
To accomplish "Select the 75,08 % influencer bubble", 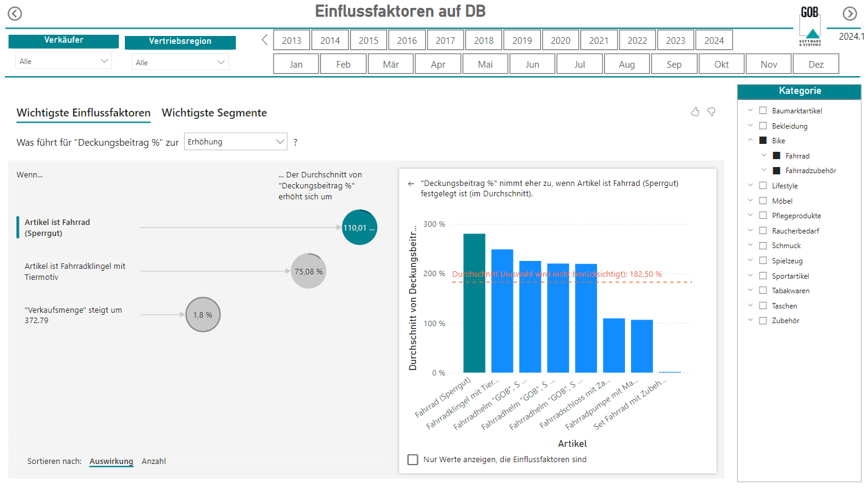I will point(308,271).
